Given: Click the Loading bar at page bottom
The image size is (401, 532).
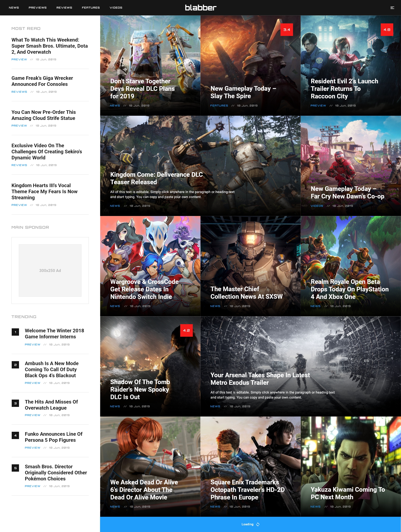Looking at the screenshot, I should (x=250, y=524).
